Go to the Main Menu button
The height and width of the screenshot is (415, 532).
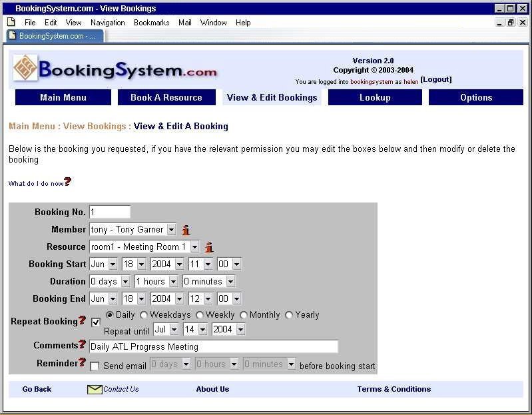63,97
